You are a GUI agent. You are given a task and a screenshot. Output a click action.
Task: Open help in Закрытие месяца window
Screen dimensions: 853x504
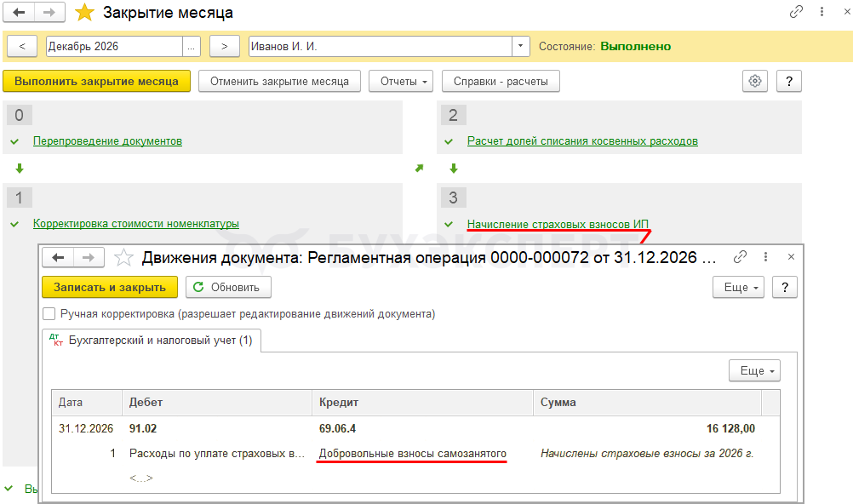pos(789,81)
